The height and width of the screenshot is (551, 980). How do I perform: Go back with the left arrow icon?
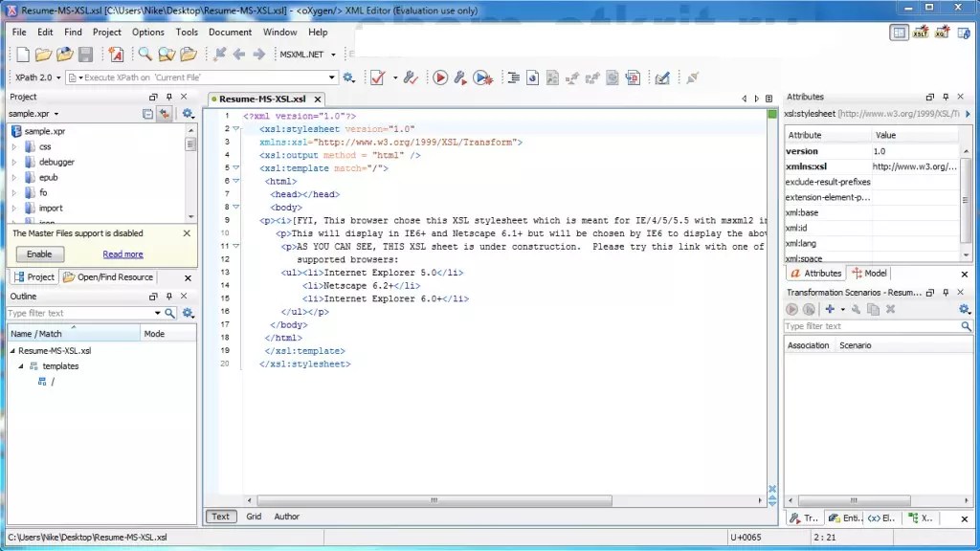pos(238,55)
